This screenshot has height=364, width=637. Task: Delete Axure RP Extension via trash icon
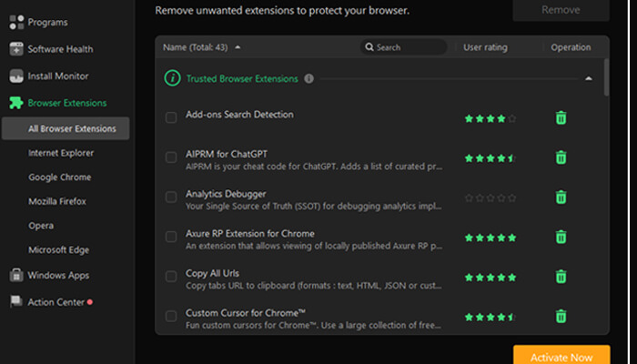(x=561, y=237)
